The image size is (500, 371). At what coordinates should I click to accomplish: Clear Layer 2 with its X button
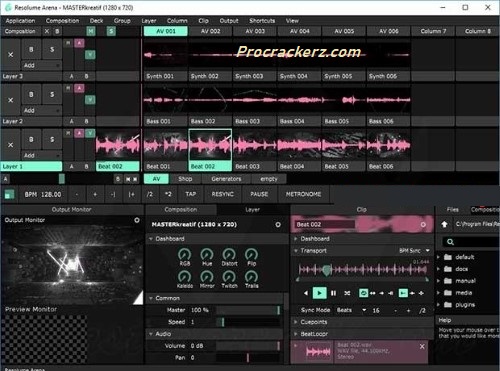(11, 100)
